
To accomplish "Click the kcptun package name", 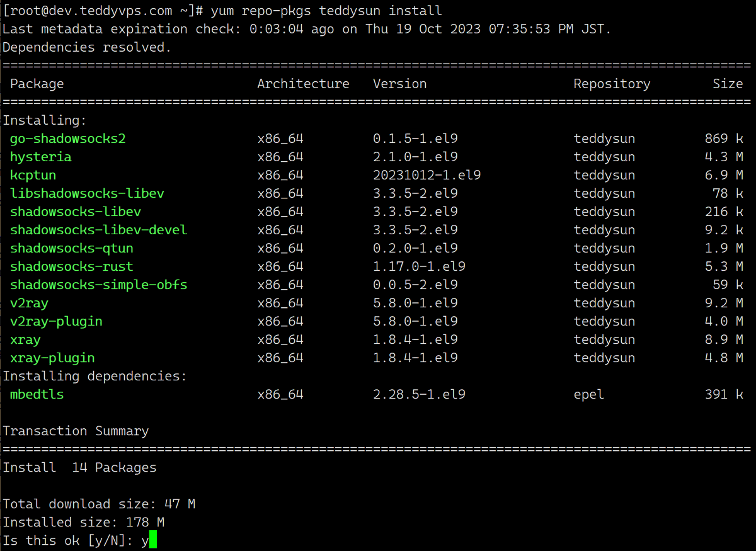I will click(x=33, y=175).
